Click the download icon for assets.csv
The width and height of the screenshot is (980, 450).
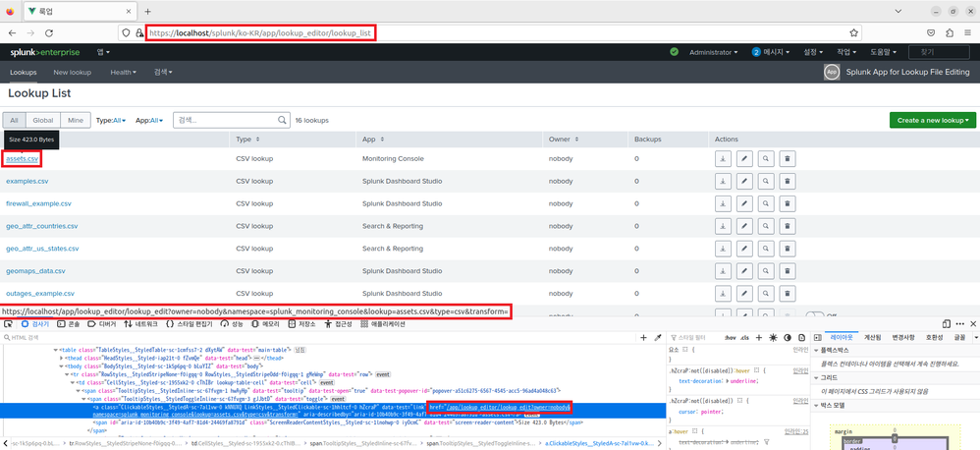(x=722, y=158)
